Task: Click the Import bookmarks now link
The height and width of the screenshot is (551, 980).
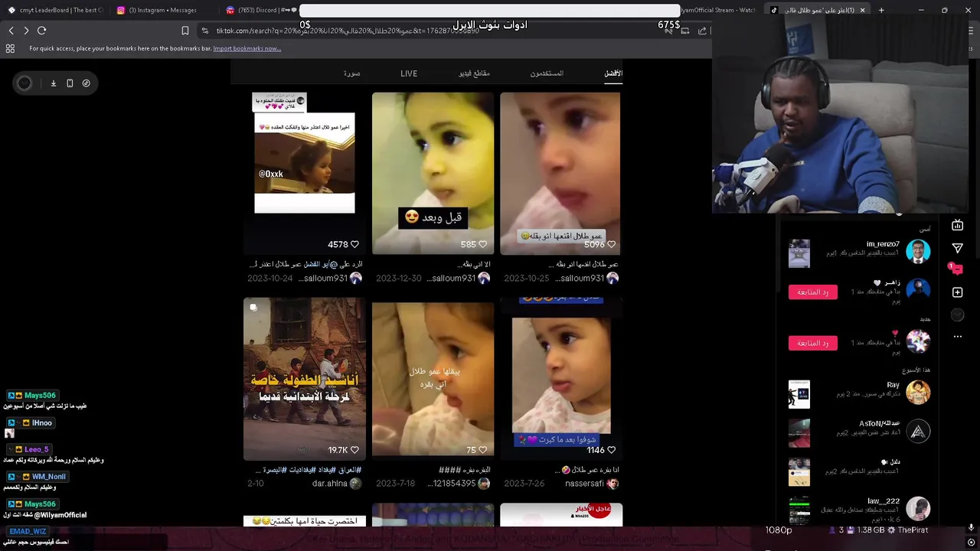Action: 247,48
